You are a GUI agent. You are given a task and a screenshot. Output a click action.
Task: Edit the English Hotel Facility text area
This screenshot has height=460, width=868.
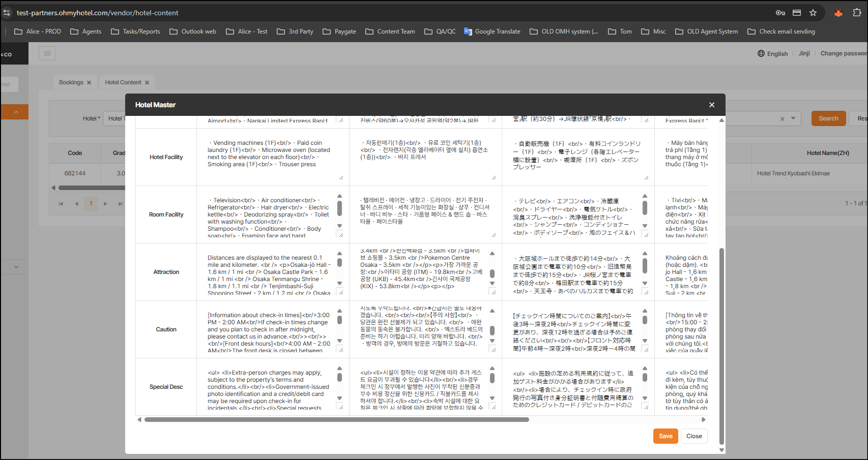coord(272,157)
